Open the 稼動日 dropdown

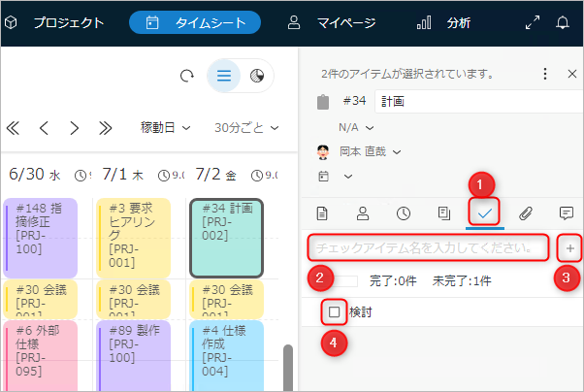pyautogui.click(x=165, y=128)
